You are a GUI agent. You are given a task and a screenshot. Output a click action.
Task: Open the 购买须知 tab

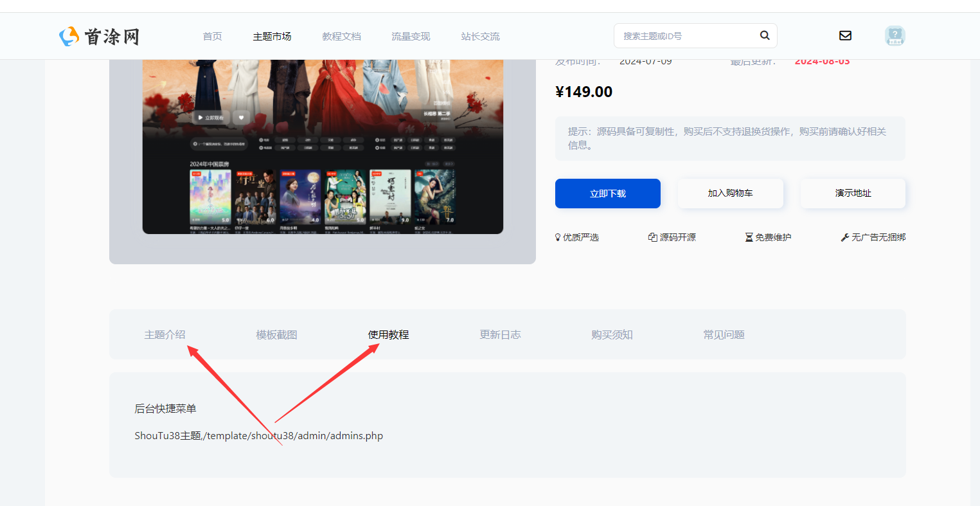[x=612, y=334]
